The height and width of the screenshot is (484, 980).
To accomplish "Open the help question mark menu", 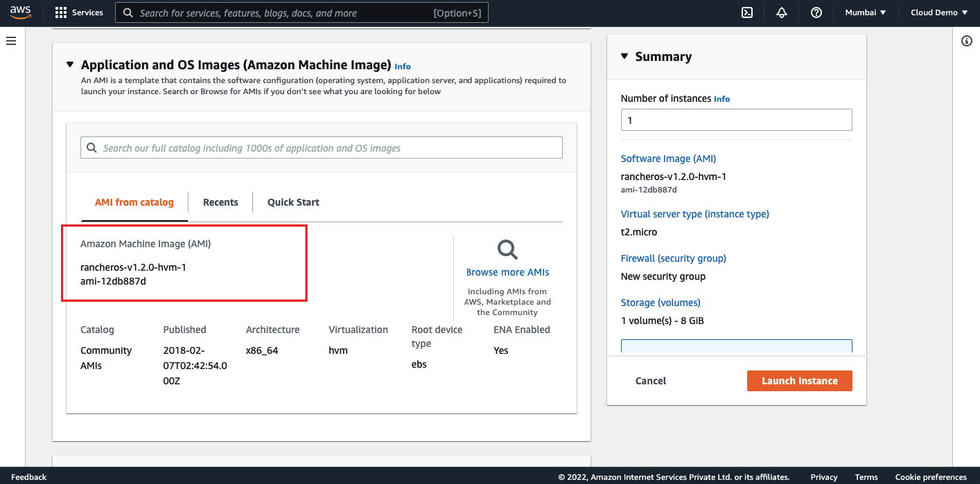I will pos(816,12).
